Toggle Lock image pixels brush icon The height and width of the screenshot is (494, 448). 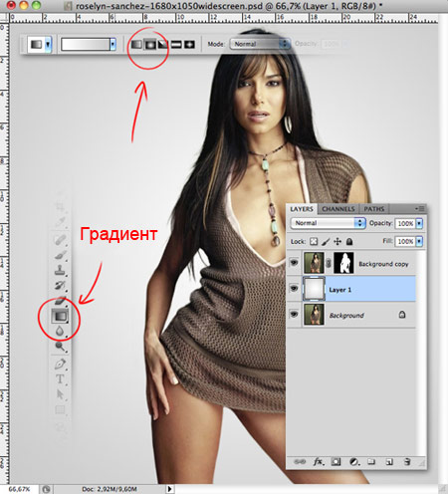coord(326,241)
